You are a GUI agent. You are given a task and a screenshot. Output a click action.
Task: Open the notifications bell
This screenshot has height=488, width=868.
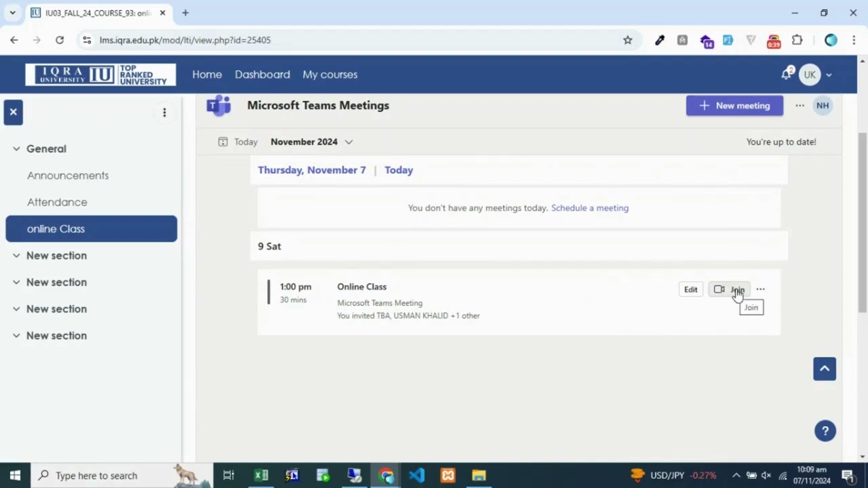pyautogui.click(x=787, y=74)
